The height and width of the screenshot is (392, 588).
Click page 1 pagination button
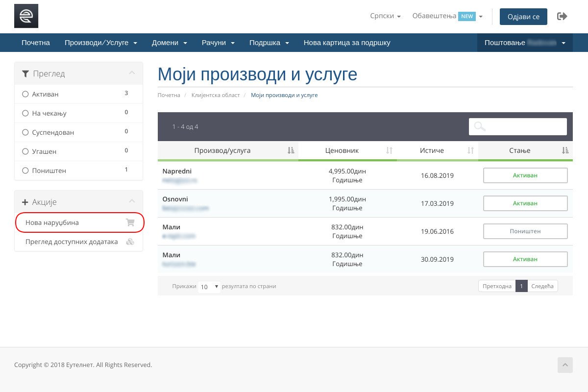click(521, 286)
